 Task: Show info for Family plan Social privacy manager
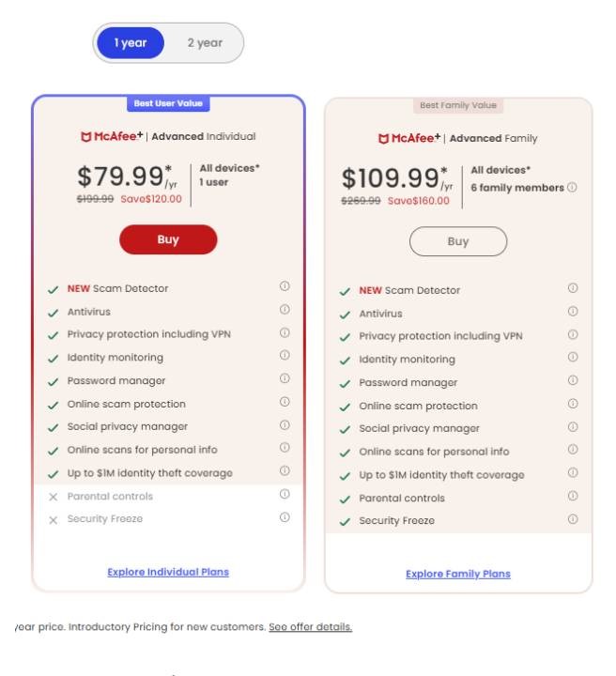(x=573, y=427)
